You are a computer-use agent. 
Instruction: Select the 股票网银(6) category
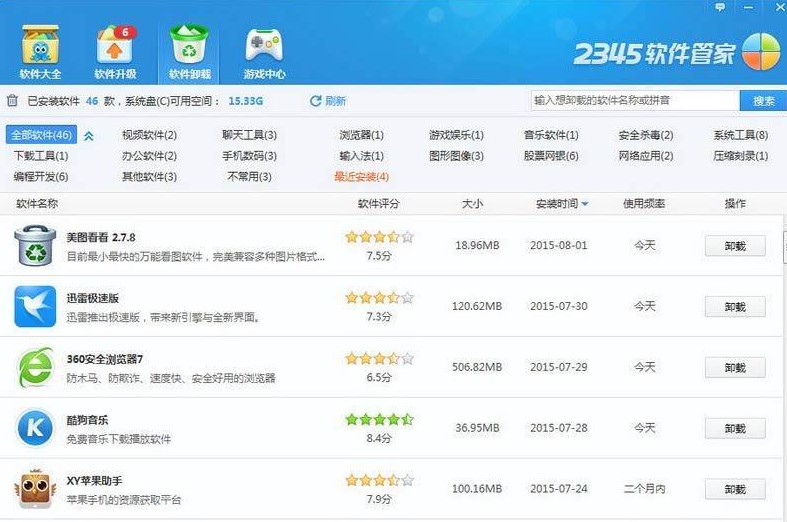tap(551, 156)
